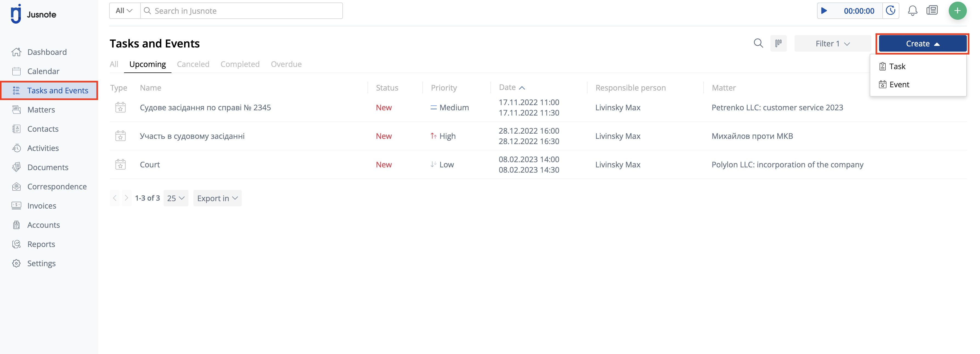The height and width of the screenshot is (354, 980).
Task: Open matter Polylon LLC: incorporation of the company
Action: click(x=787, y=164)
